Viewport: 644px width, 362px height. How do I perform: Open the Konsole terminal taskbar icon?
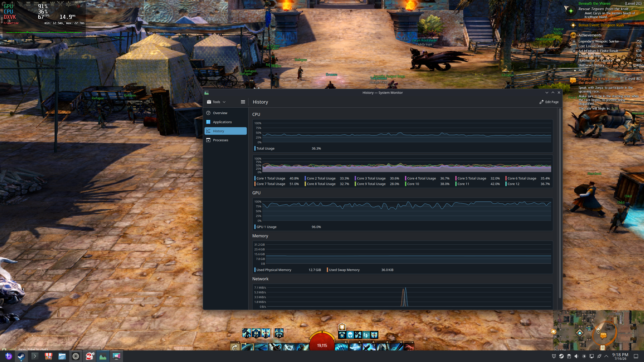[x=35, y=356]
